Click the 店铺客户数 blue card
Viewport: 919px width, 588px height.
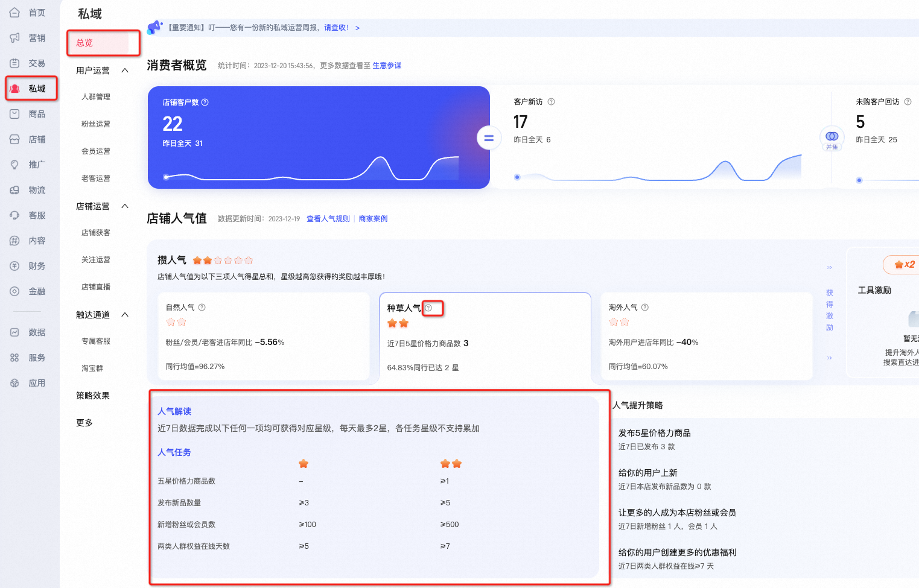pos(319,138)
